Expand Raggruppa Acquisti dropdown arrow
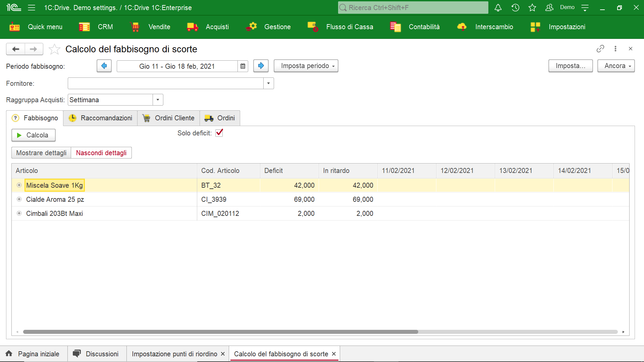 point(158,100)
